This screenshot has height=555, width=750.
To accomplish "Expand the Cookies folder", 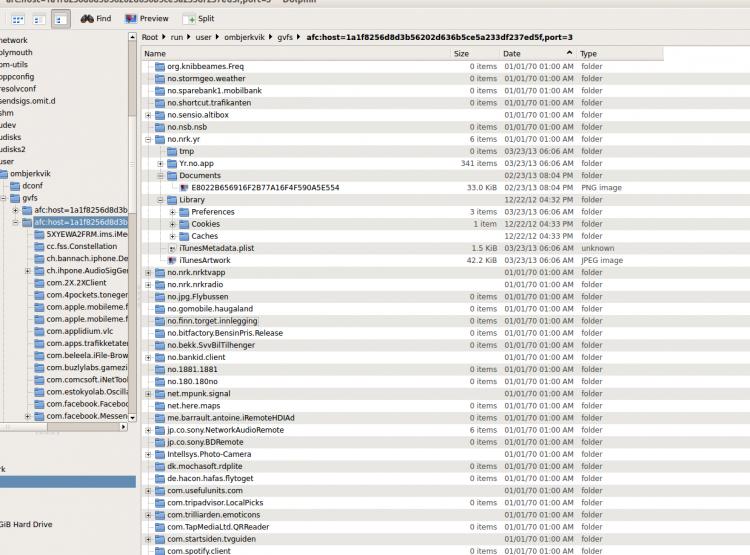I will click(173, 224).
